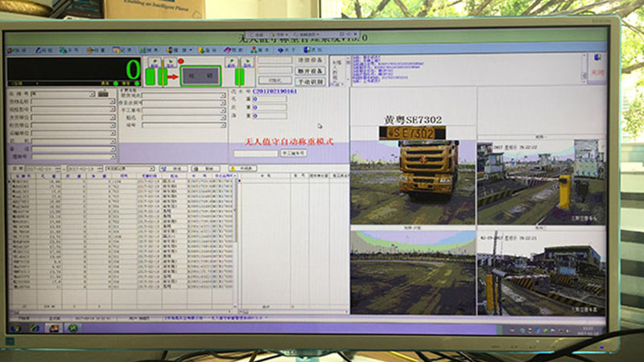Open the purple book help toolbar icon

tap(227, 50)
